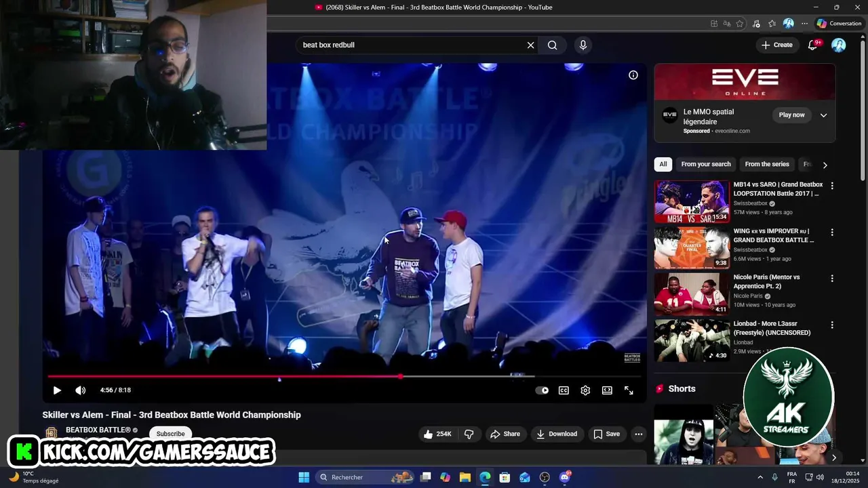
Task: Expand the EVE Online ad chevron
Action: (823, 115)
